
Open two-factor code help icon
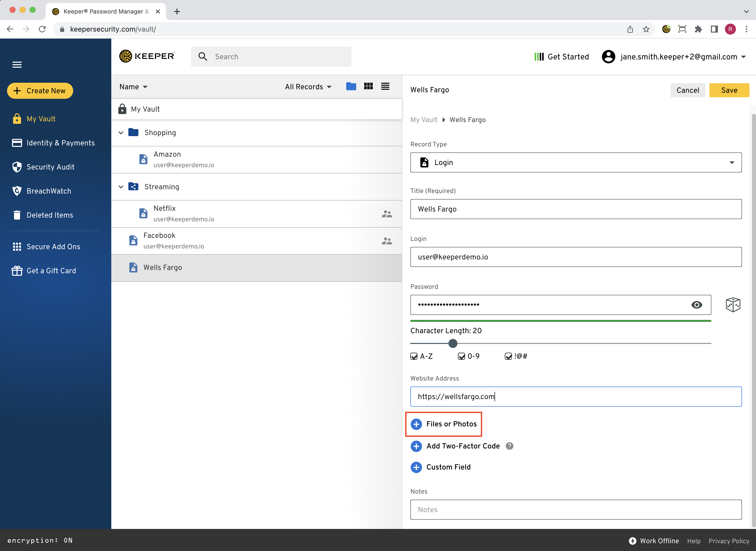tap(509, 446)
